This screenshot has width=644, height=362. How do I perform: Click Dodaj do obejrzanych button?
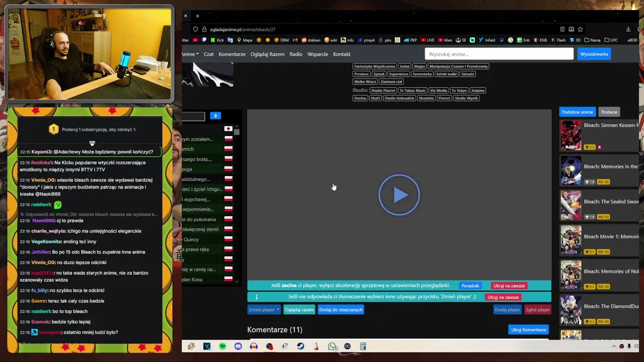341,310
